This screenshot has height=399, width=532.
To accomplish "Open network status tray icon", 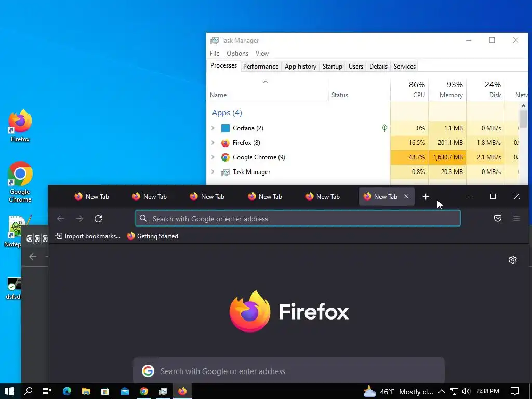I will pyautogui.click(x=454, y=392).
